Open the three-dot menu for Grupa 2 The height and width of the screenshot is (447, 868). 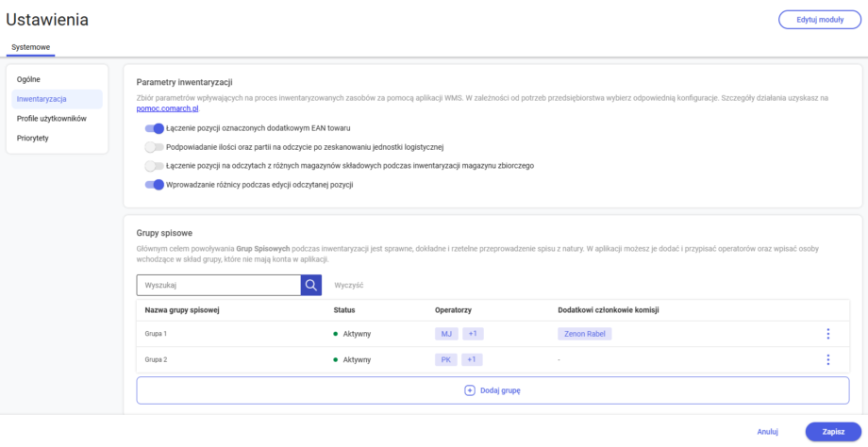pyautogui.click(x=827, y=359)
